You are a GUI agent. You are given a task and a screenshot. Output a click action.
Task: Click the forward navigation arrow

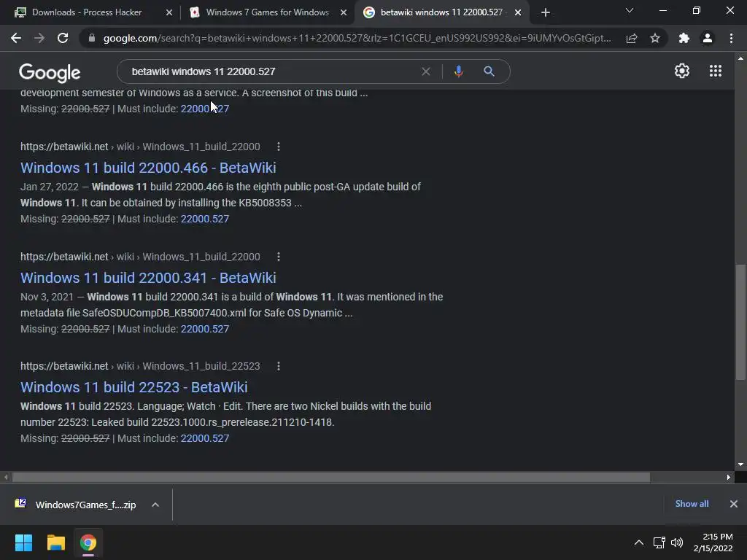[39, 38]
